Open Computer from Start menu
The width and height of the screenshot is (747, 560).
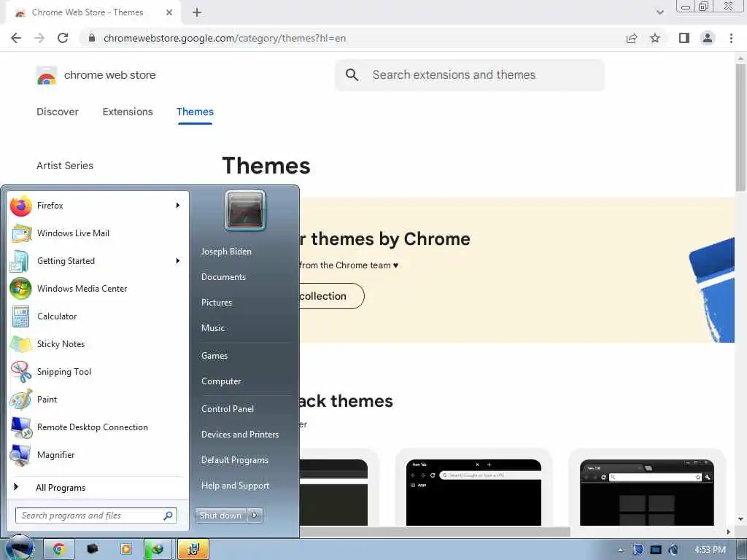tap(221, 381)
